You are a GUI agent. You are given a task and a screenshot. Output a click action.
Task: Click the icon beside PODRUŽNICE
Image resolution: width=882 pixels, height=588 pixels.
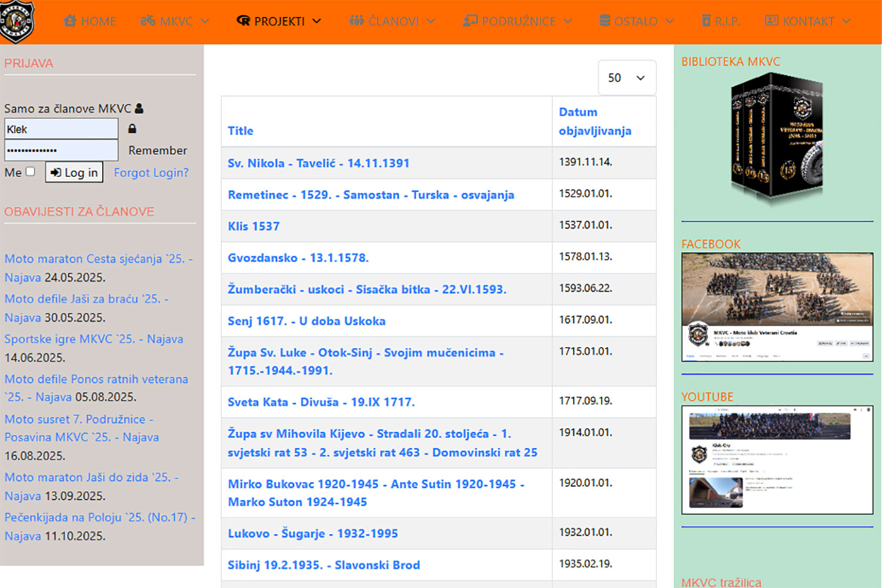click(470, 21)
